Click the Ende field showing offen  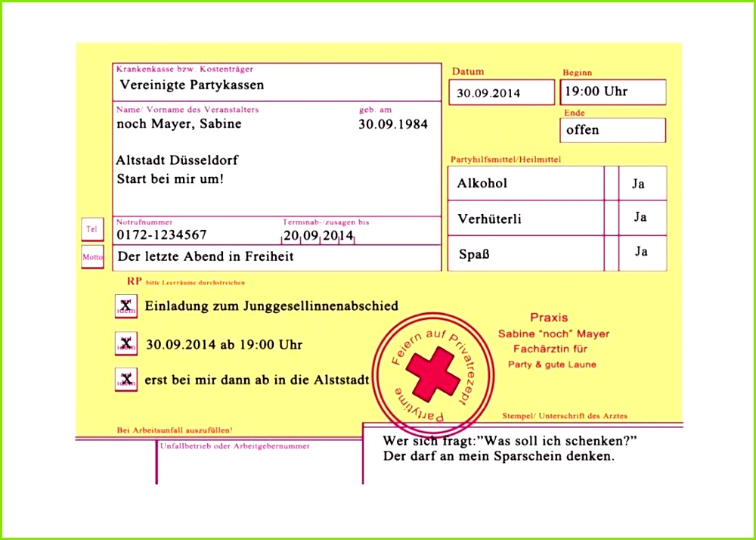pos(612,130)
